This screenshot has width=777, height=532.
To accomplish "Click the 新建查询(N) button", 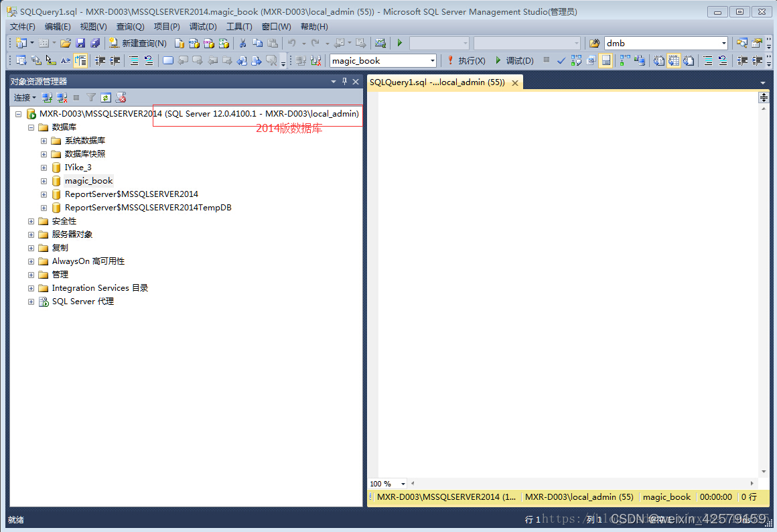I will [x=138, y=43].
